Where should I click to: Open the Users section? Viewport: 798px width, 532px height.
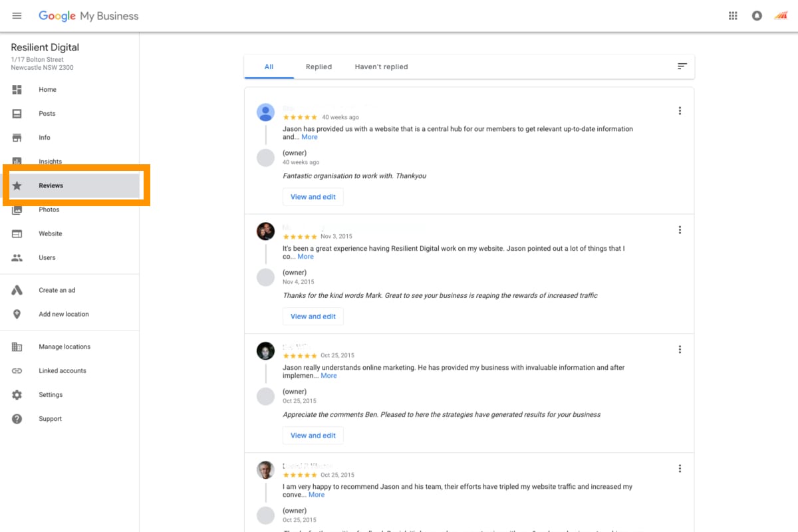[x=47, y=258]
